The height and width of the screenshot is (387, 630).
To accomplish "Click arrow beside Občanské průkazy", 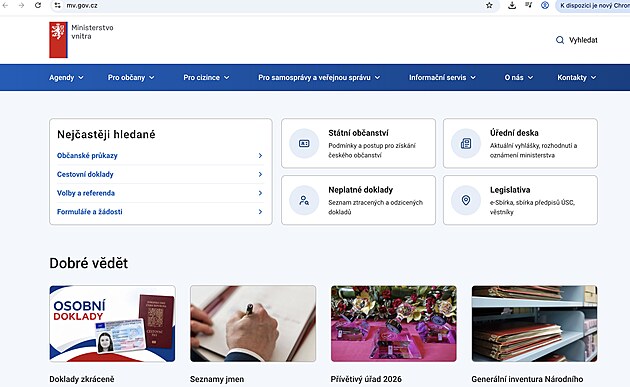I will (260, 156).
